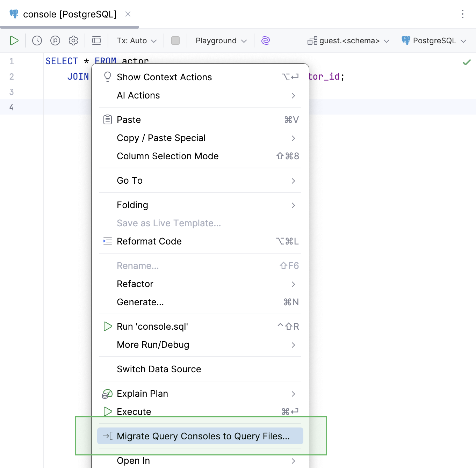
Task: Open the Playground session dropdown
Action: click(x=220, y=41)
